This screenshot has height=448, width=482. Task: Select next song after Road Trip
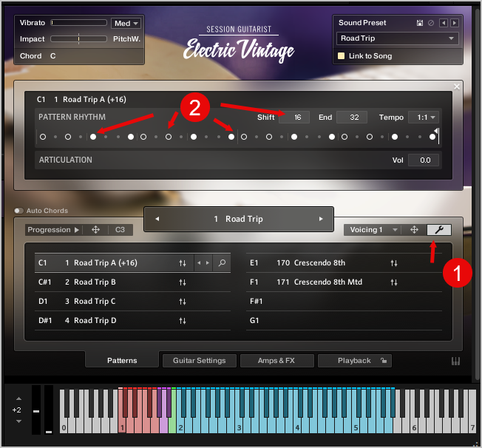pyautogui.click(x=321, y=219)
